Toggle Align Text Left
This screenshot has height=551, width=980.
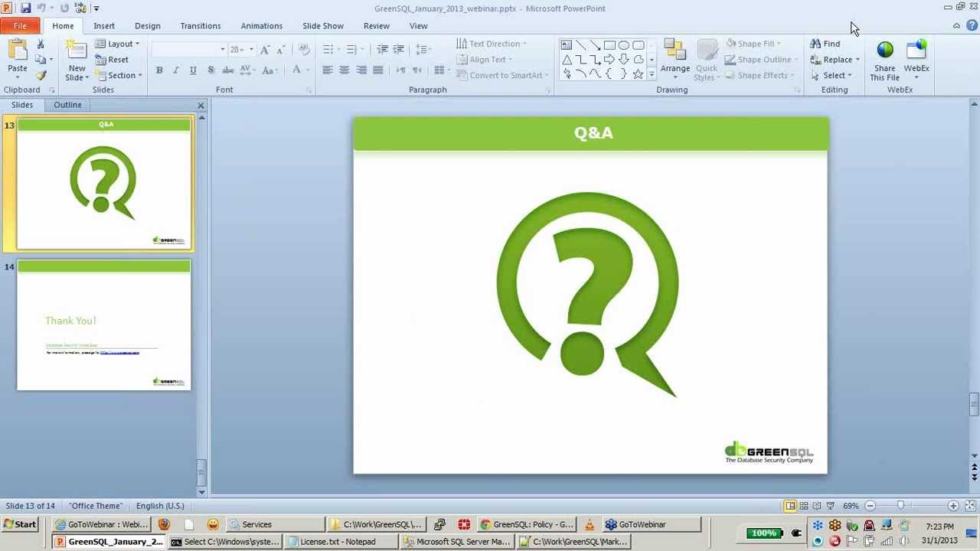pos(327,70)
